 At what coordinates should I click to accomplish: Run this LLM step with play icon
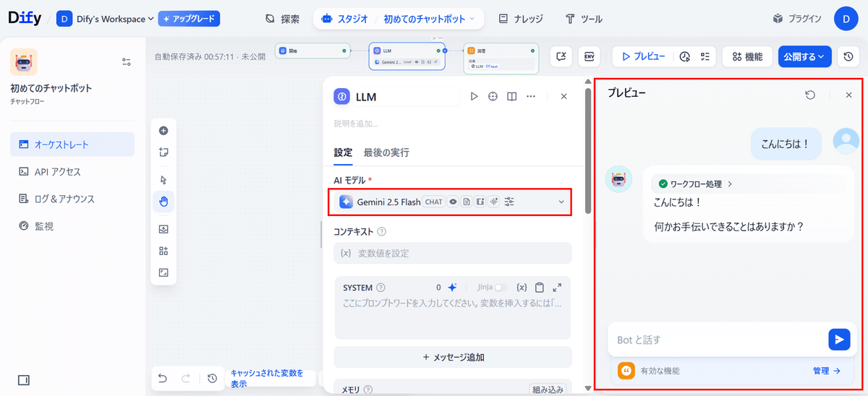(475, 96)
